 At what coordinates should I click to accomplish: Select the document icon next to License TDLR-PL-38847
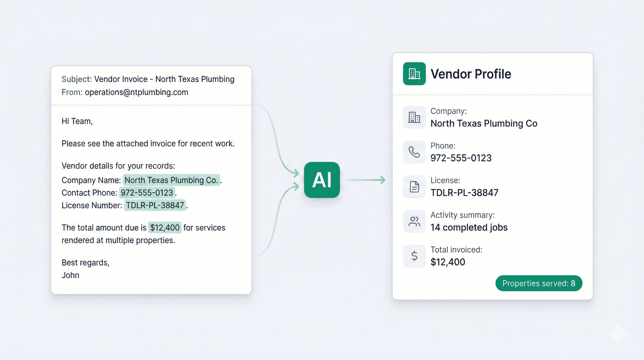(x=414, y=186)
